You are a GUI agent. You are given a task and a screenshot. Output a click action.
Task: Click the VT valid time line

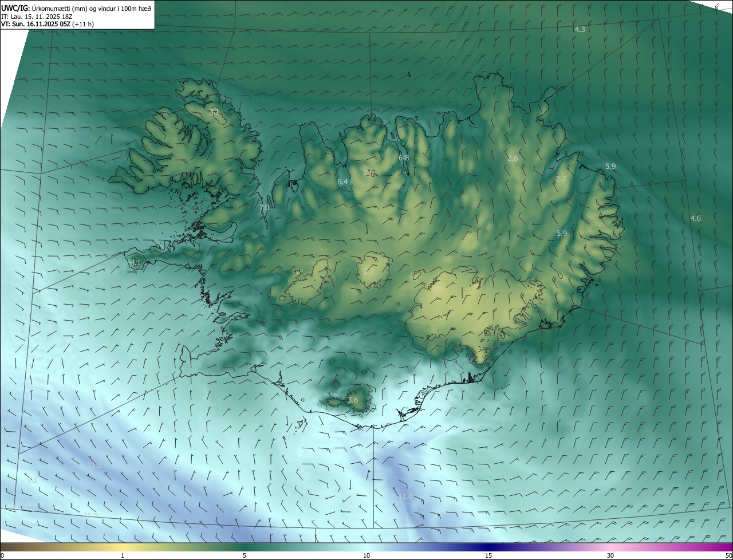pos(48,24)
